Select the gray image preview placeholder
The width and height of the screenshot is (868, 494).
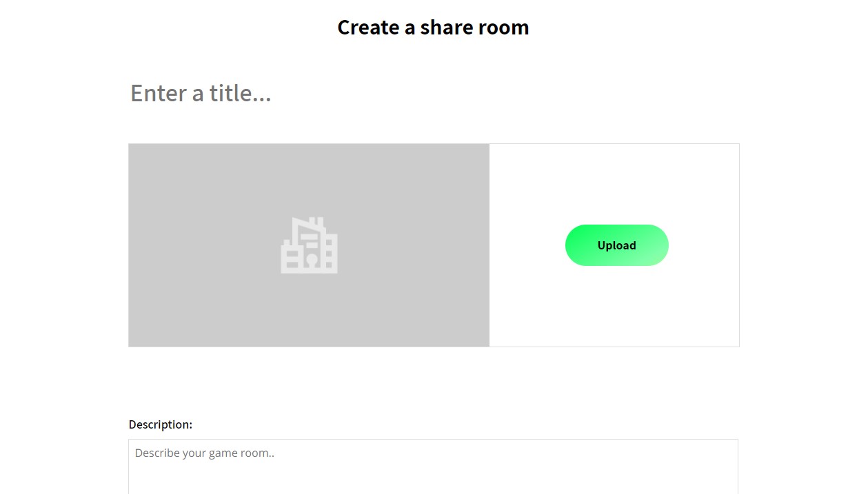click(x=309, y=245)
